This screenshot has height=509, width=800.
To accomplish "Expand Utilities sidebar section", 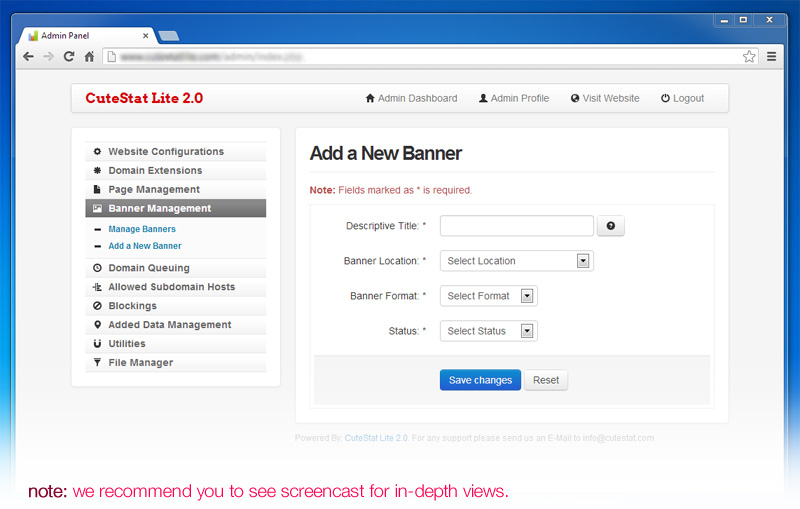I will (x=176, y=343).
